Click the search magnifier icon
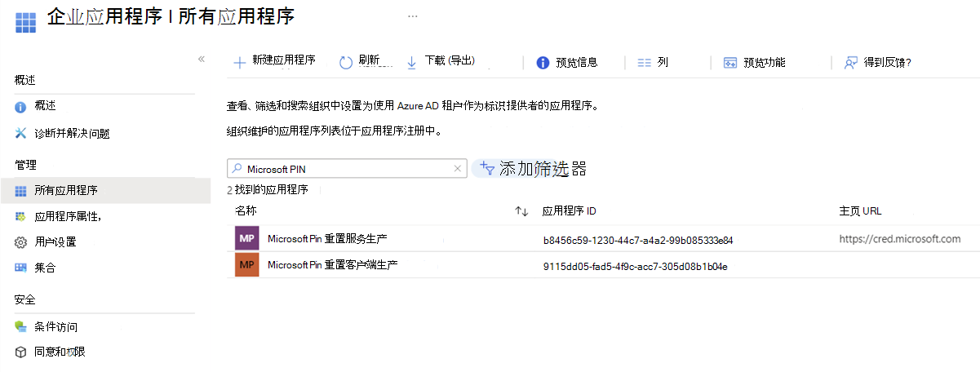980x372 pixels. (x=237, y=169)
